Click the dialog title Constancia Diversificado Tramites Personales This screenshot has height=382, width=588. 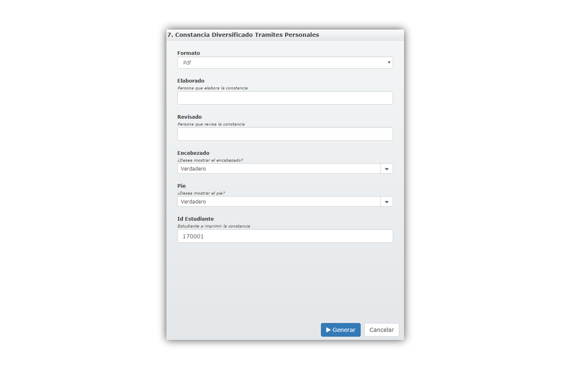[x=243, y=35]
